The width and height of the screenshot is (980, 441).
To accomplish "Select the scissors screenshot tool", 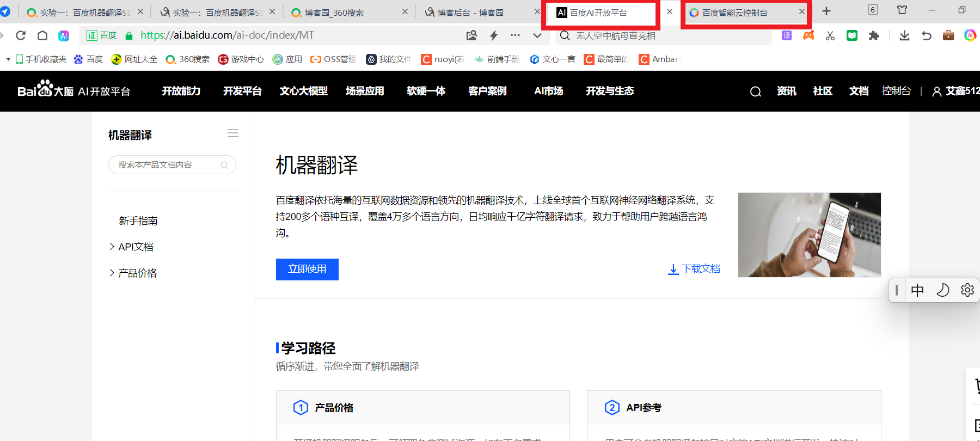I will click(830, 35).
